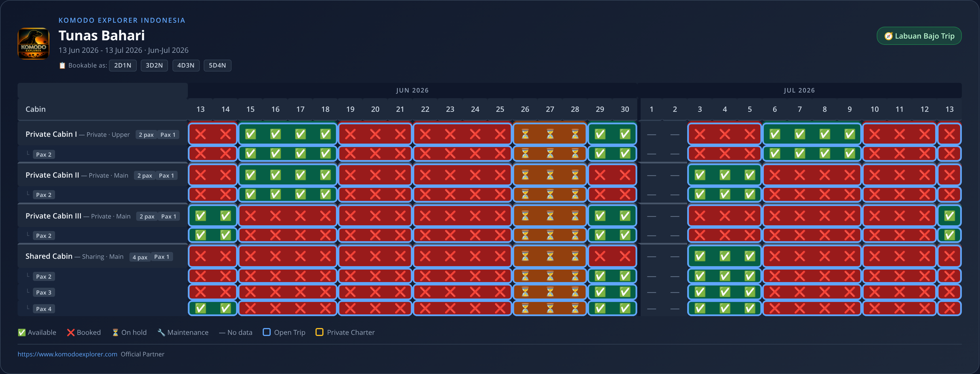Click the compass icon in Labuan Bajo Trip
980x374 pixels.
pos(888,36)
